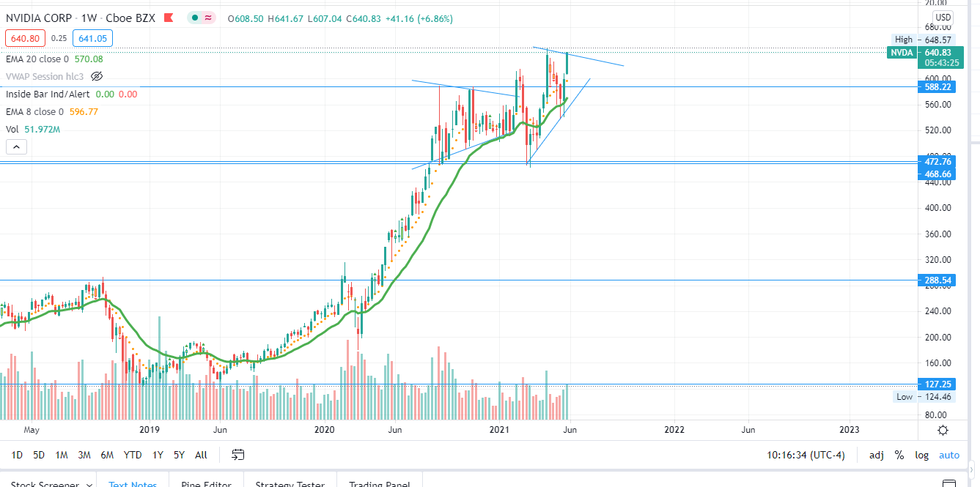Click the 2022 label on the time axis

tap(674, 430)
